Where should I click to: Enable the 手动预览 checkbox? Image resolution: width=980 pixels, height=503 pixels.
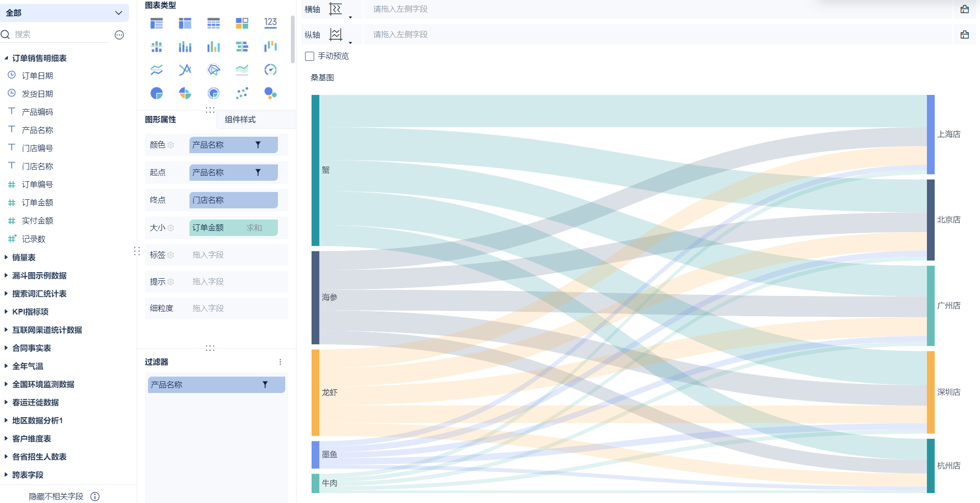(309, 56)
